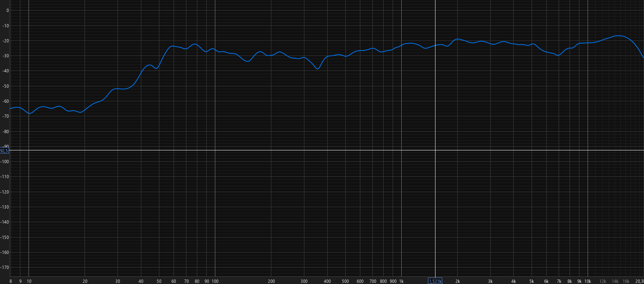
Task: Click the -170 dB level axis label
Action: tap(5, 267)
